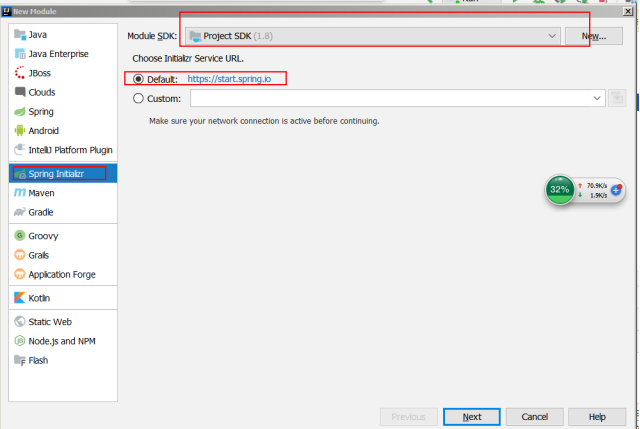The width and height of the screenshot is (640, 429).
Task: Close the New Module dialog
Action: [628, 11]
